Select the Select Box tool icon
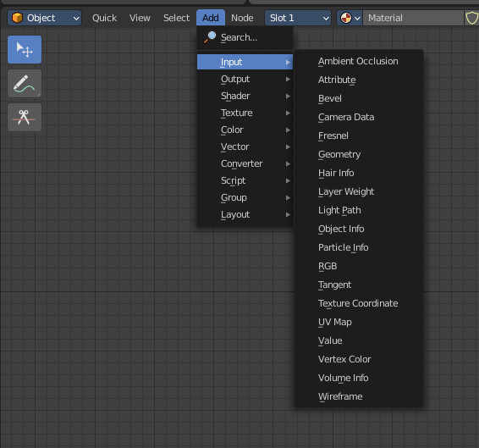 25,49
